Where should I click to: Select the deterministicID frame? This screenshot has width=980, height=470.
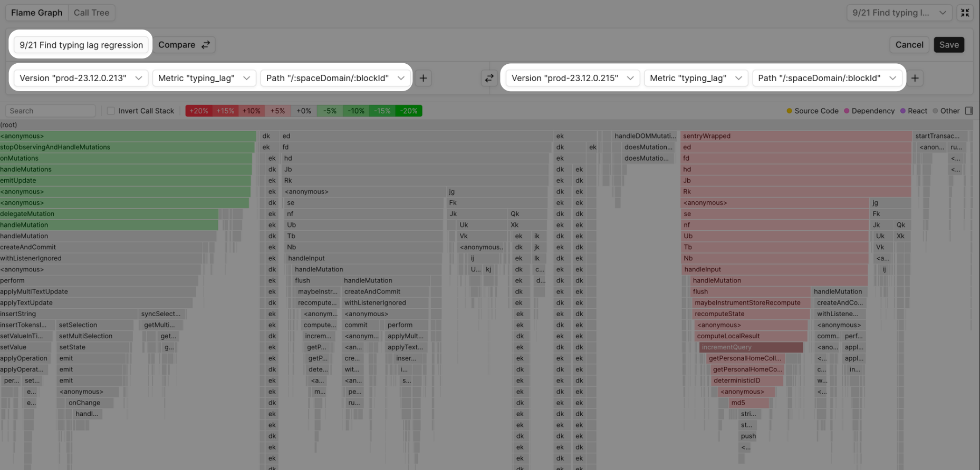(747, 380)
